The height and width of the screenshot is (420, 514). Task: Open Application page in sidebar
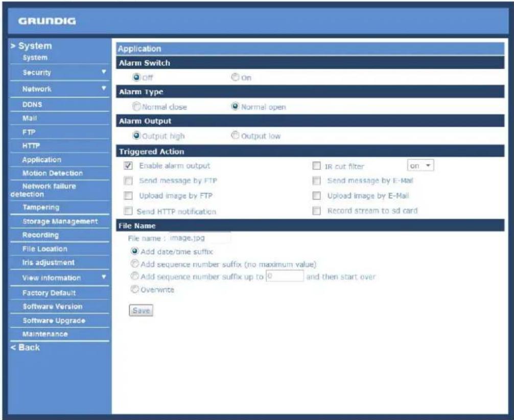point(41,160)
